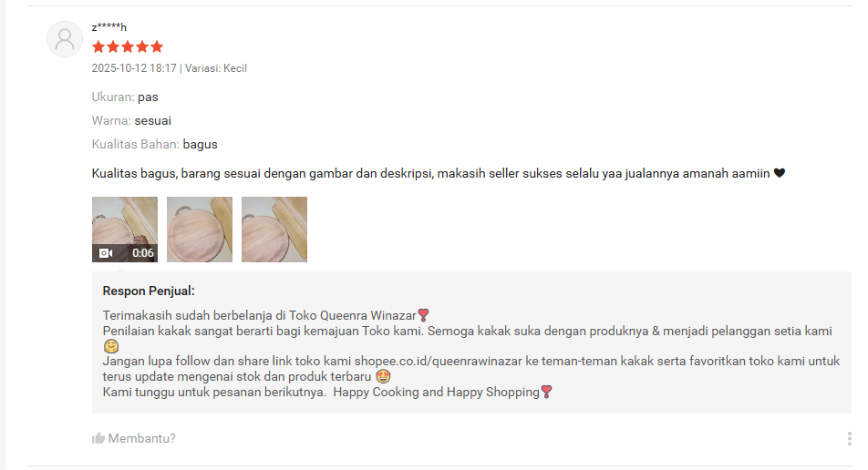Screen dimensions: 868x470
Task: Play the review video thumbnail
Action: coord(125,230)
